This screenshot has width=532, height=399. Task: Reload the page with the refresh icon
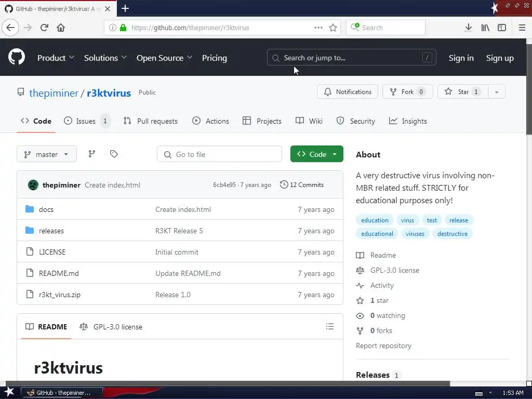point(44,28)
